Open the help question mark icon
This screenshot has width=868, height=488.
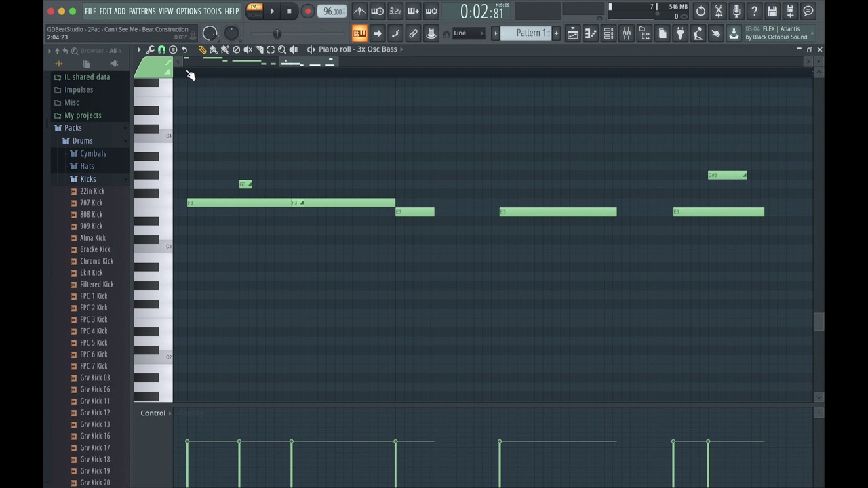pos(754,11)
